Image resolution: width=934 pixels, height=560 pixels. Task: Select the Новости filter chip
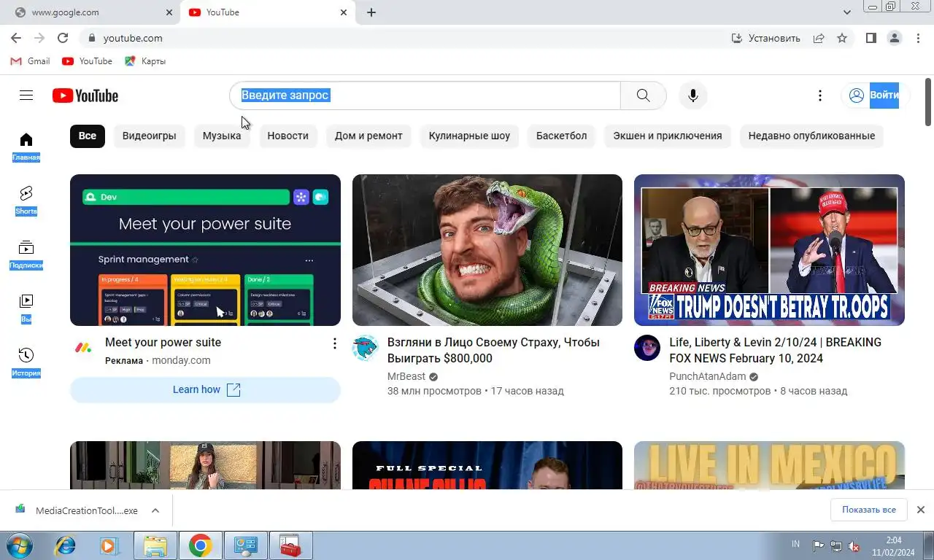(x=287, y=136)
